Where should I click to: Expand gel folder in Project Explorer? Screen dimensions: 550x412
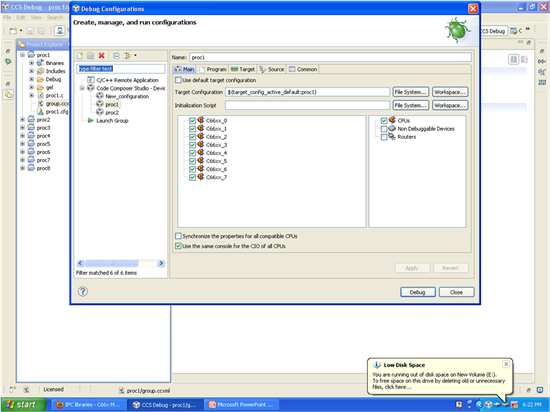tap(32, 87)
